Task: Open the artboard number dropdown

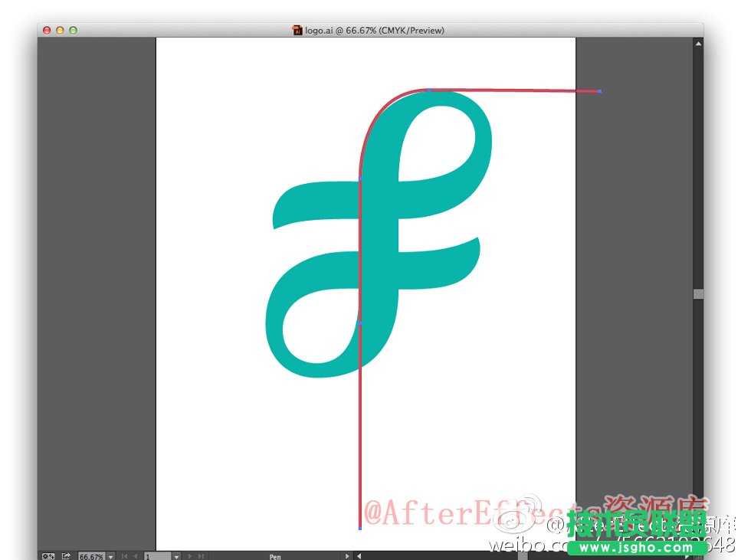Action: pyautogui.click(x=175, y=556)
